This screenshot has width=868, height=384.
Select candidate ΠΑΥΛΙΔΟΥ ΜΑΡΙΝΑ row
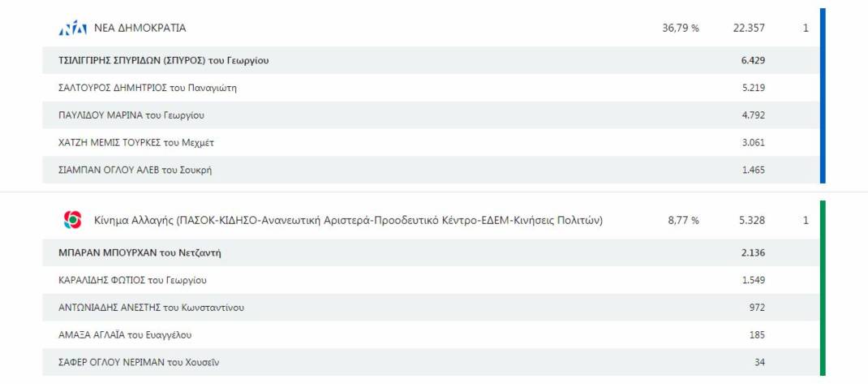(x=431, y=115)
